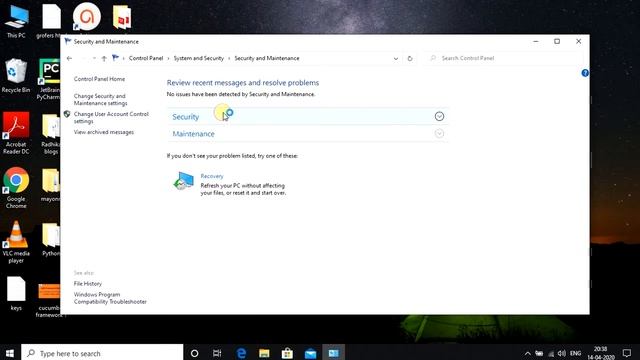Click the Recovery monitor icon

tap(184, 181)
